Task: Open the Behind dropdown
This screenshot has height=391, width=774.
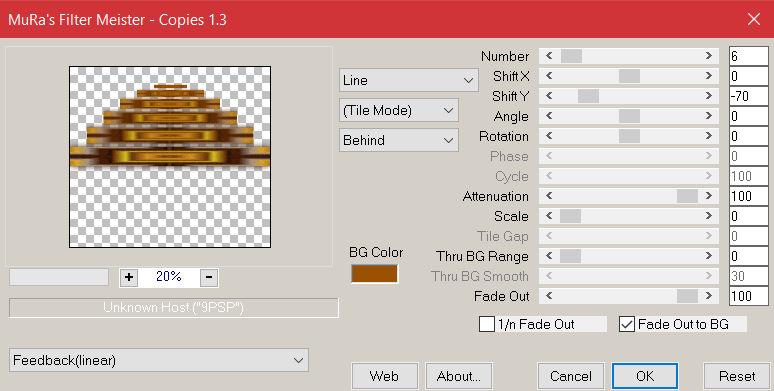Action: click(399, 140)
